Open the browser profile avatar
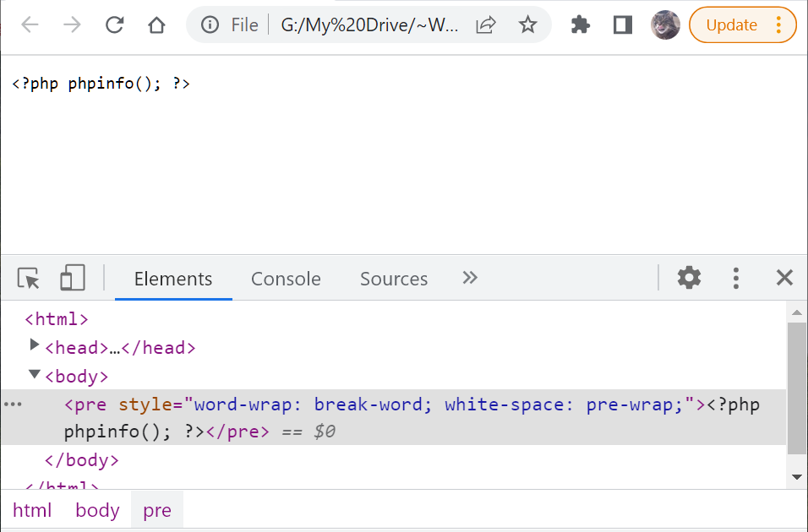The width and height of the screenshot is (808, 532). (665, 24)
